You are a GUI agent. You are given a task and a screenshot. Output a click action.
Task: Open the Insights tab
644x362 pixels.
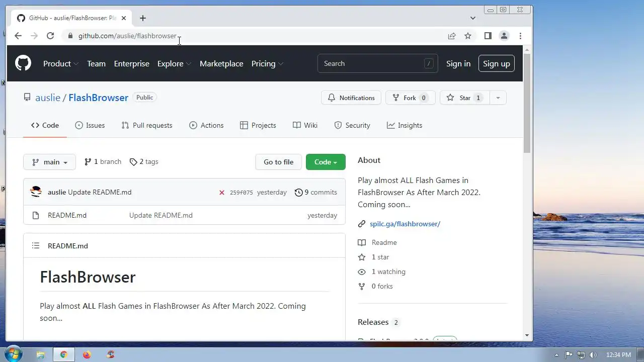pyautogui.click(x=405, y=125)
